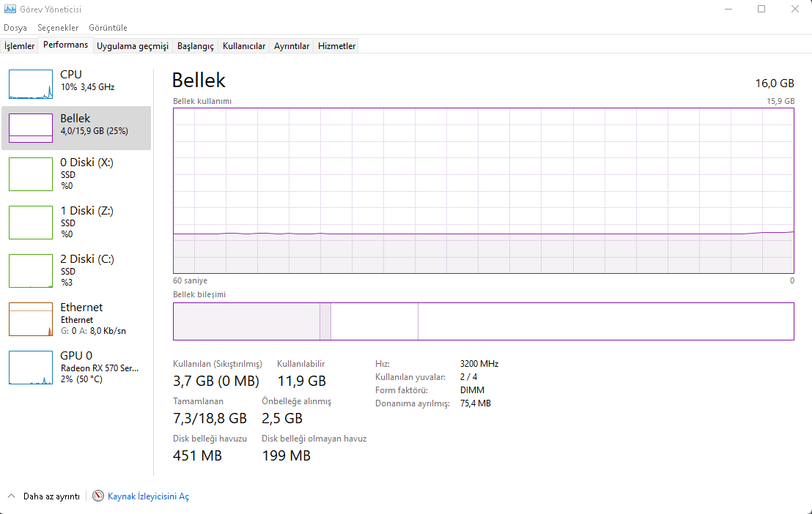
Task: Click the 7,3/18,8 GB committed value
Action: (210, 418)
